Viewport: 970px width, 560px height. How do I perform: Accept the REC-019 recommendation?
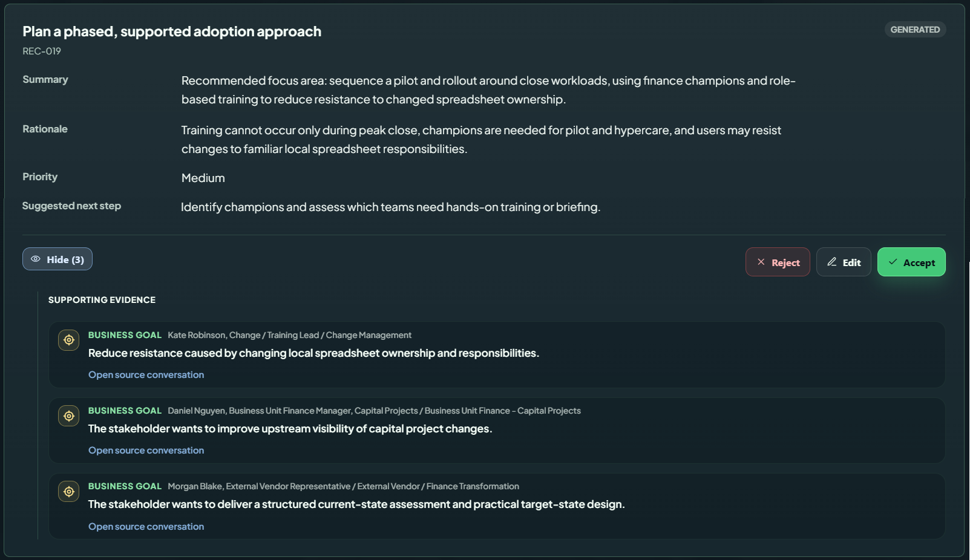(x=911, y=262)
